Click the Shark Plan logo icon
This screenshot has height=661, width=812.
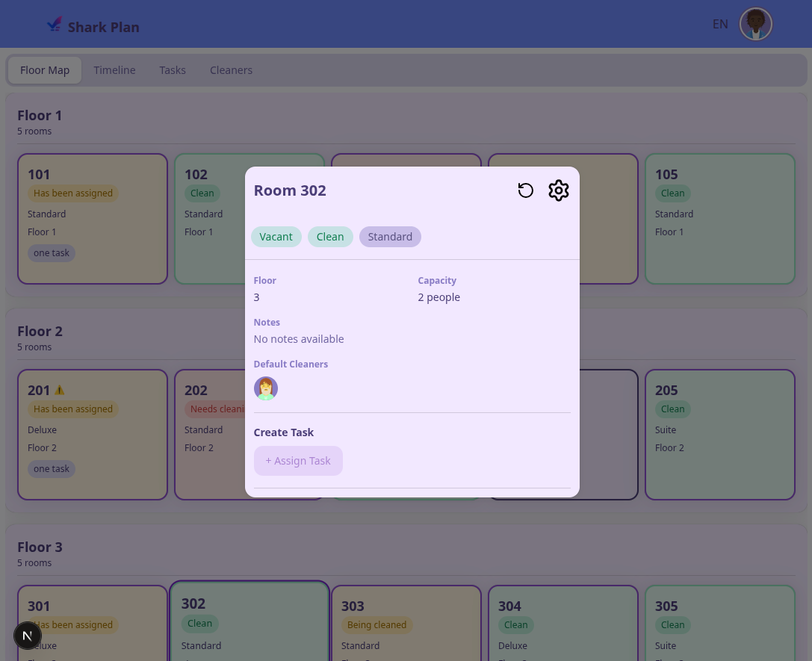pos(55,25)
